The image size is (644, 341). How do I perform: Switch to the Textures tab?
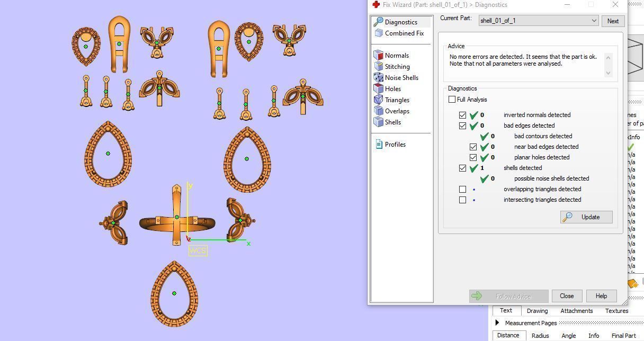click(x=616, y=311)
